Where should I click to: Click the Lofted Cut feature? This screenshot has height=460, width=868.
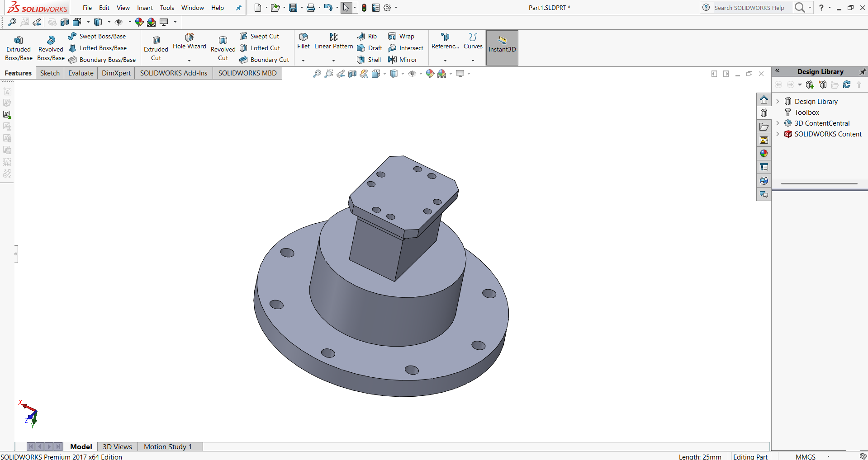click(x=260, y=48)
